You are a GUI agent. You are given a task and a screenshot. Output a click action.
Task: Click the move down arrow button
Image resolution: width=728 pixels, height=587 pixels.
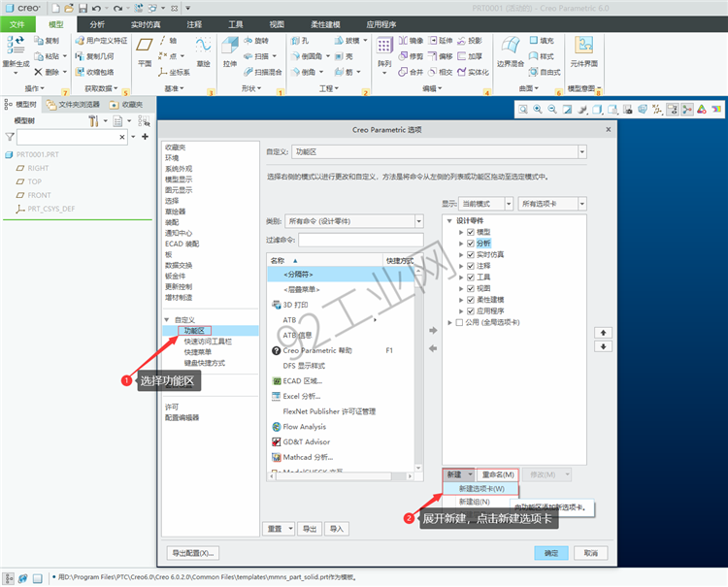[x=603, y=346]
